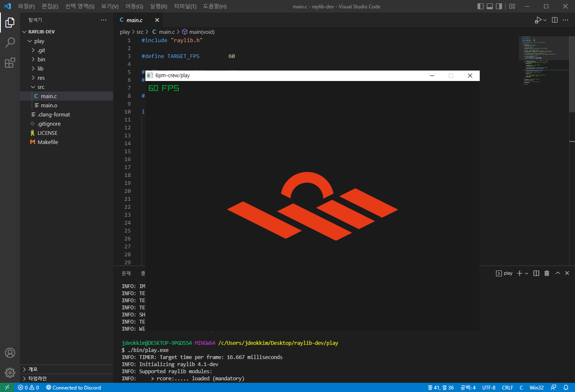Expand the bin folder

click(67, 59)
